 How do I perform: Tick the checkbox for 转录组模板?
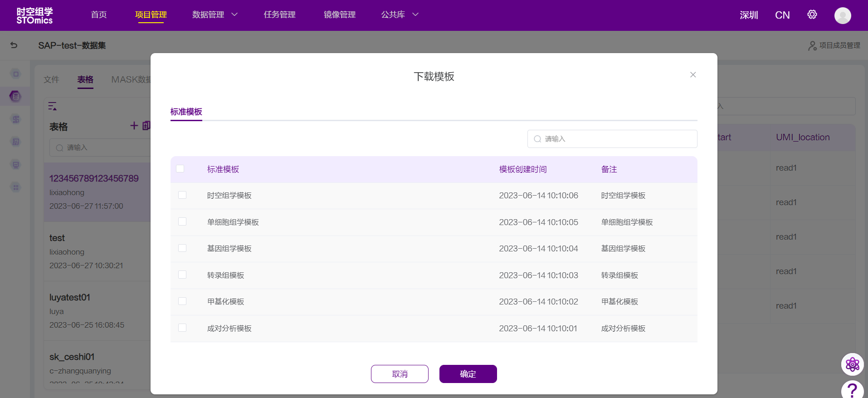coord(182,275)
